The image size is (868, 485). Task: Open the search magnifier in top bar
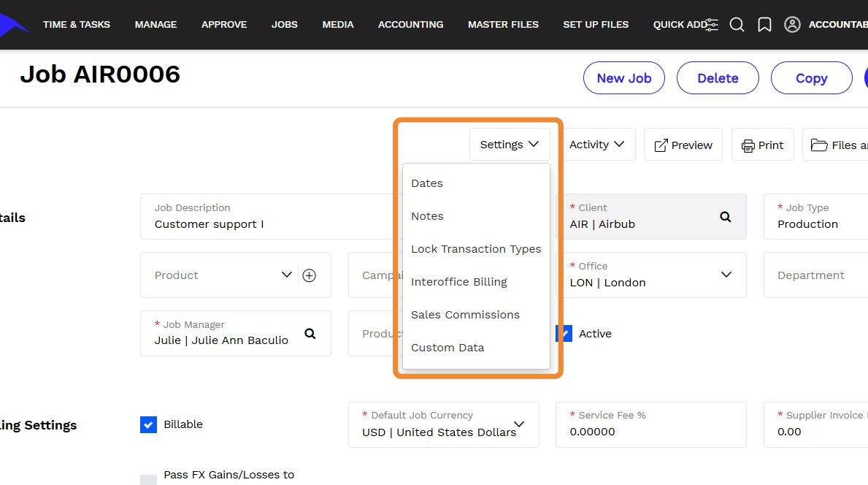coord(737,24)
